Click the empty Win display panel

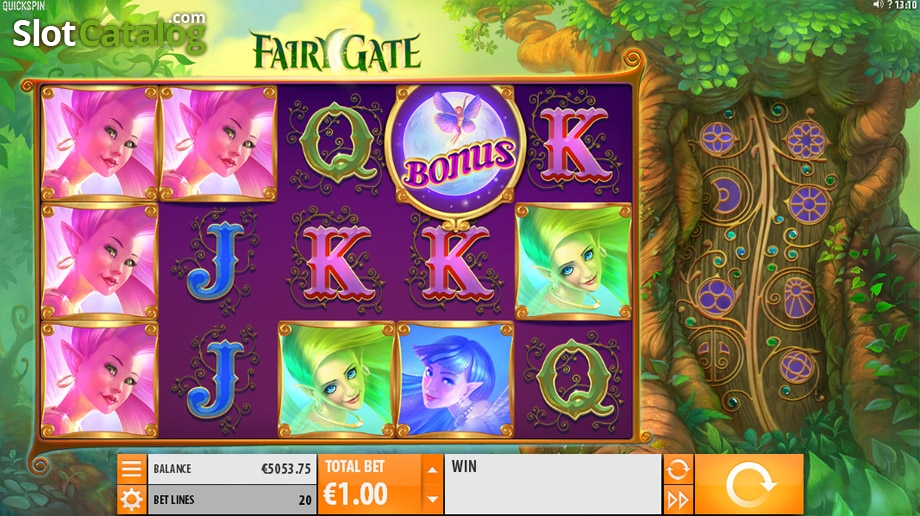tap(553, 484)
